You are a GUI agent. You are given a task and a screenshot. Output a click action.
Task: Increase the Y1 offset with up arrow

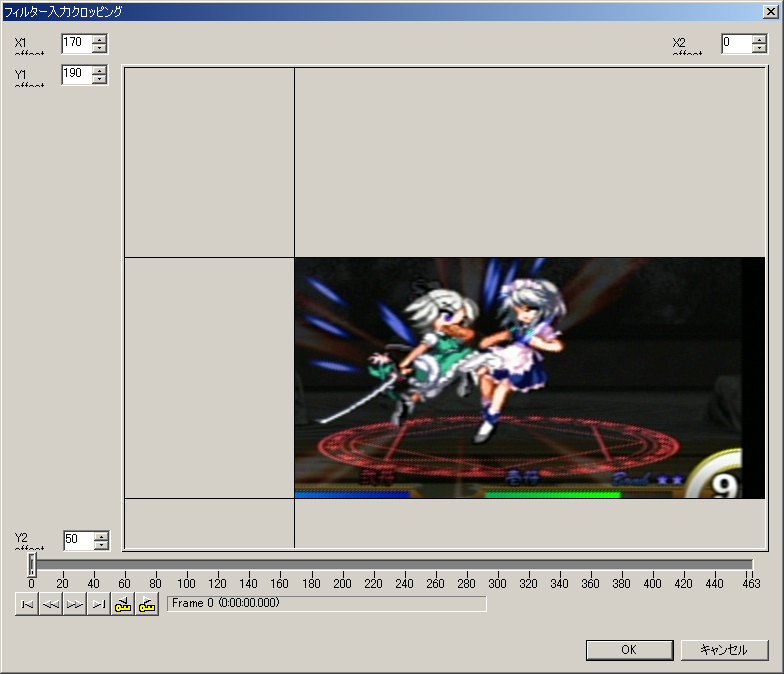coord(99,70)
